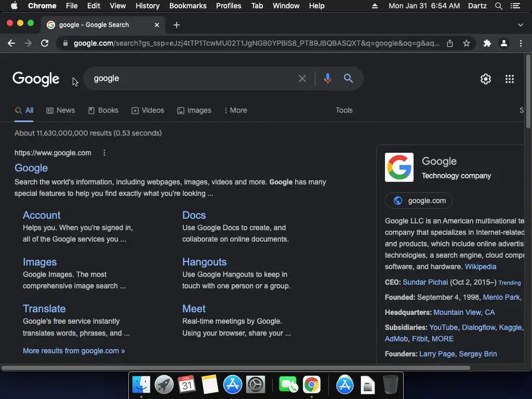Switch to the Images tab
This screenshot has width=532, height=399.
click(194, 110)
